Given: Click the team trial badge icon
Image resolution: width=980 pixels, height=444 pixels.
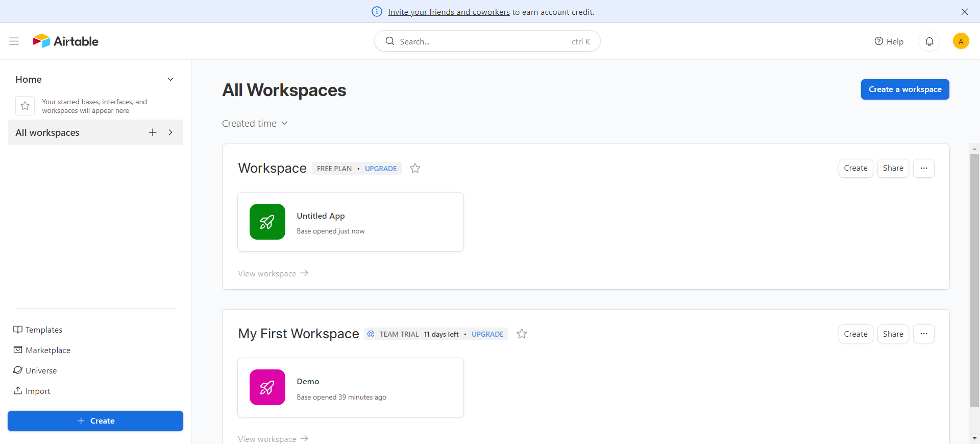Looking at the screenshot, I should click(x=371, y=334).
